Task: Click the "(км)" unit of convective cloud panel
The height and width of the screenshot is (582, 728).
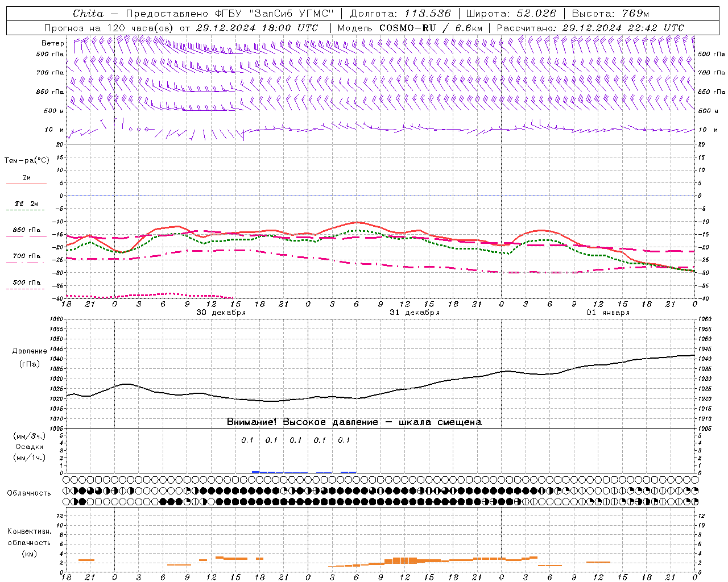Action: tap(29, 554)
